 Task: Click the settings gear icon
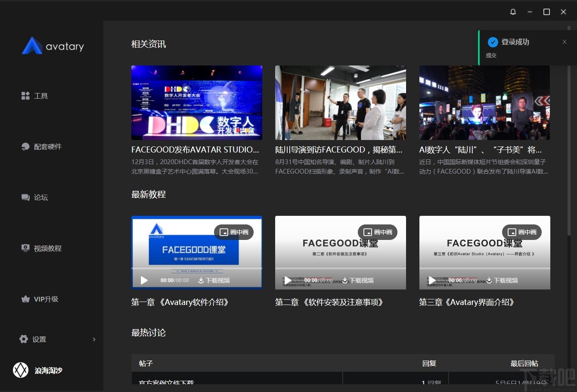[24, 339]
